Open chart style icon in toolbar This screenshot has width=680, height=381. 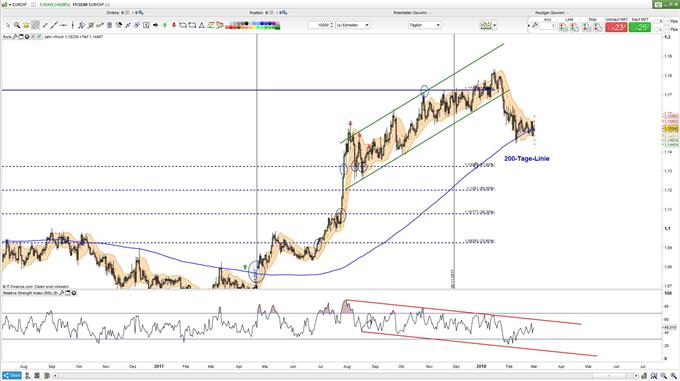point(487,26)
